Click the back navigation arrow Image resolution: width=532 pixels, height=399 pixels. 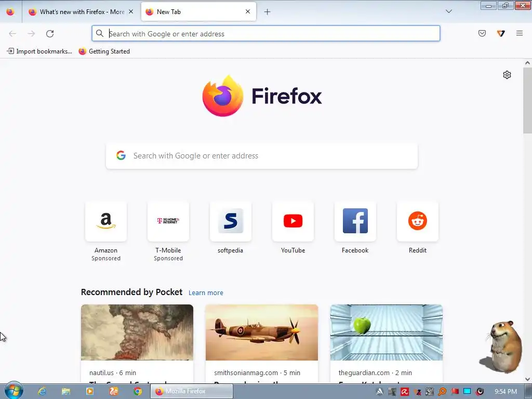(12, 34)
